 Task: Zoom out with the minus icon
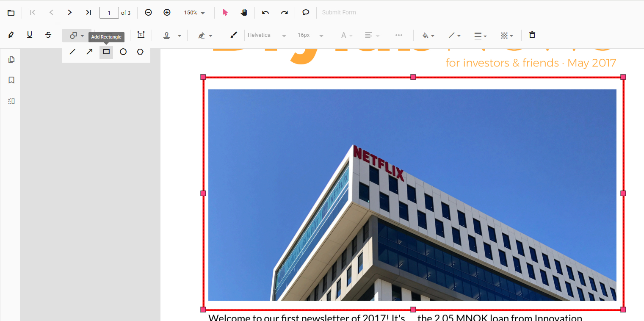tap(148, 12)
